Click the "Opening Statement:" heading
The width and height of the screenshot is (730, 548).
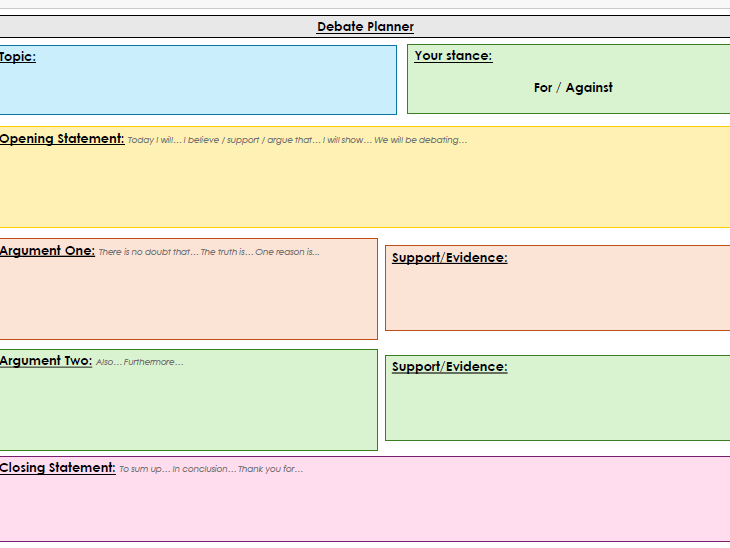tap(62, 139)
